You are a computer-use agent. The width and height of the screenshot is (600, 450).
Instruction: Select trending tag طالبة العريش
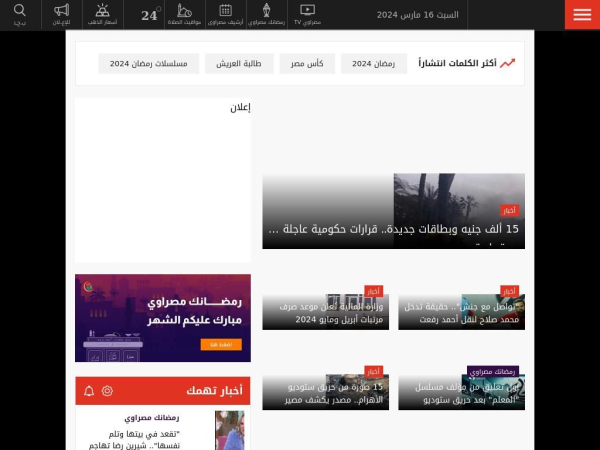239,64
